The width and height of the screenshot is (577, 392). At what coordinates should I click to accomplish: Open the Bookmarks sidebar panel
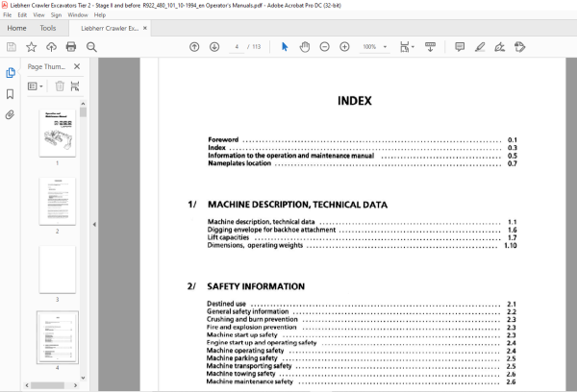[11, 94]
